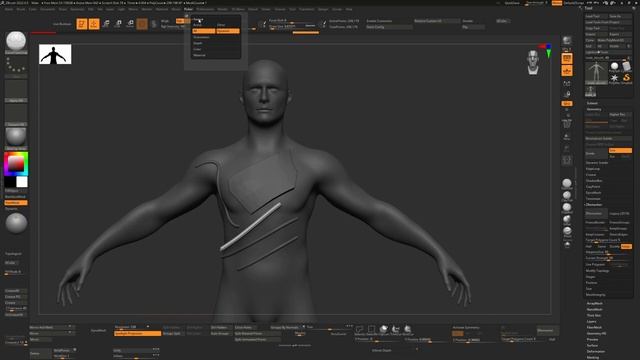The width and height of the screenshot is (640, 360).
Task: Click the head camera view indicator
Action: click(533, 62)
